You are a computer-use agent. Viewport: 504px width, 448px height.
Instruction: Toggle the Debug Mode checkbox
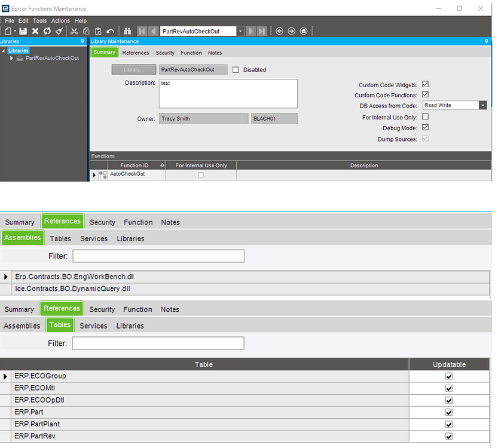point(424,128)
